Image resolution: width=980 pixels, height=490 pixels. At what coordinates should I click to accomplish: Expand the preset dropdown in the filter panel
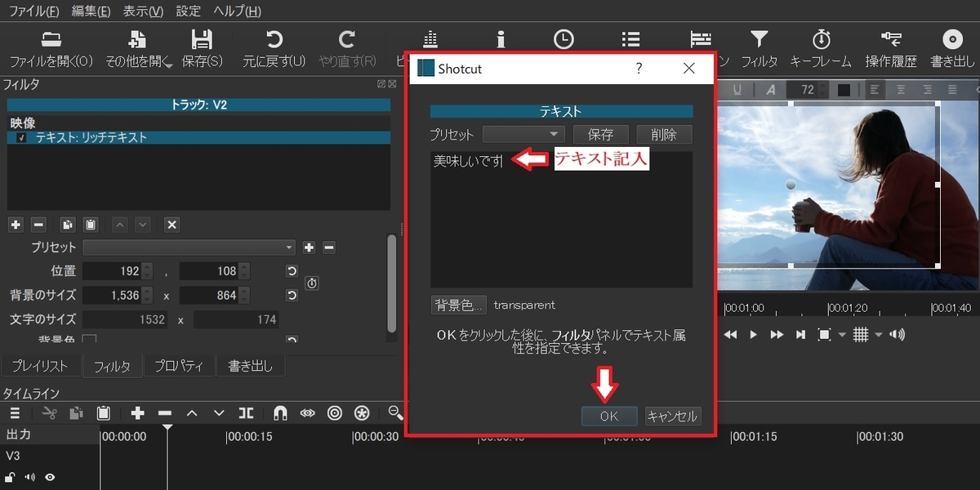coord(289,247)
